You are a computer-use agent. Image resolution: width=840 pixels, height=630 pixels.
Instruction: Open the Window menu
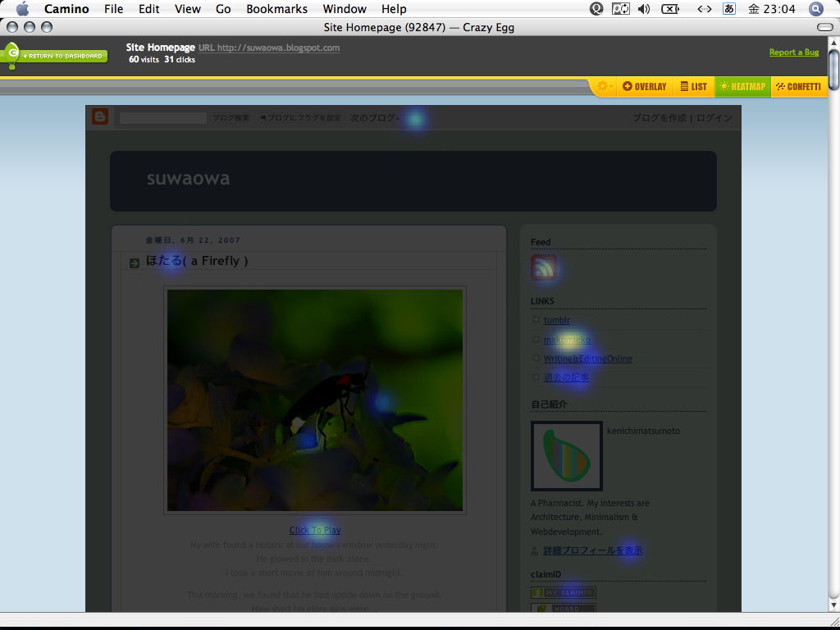[345, 8]
